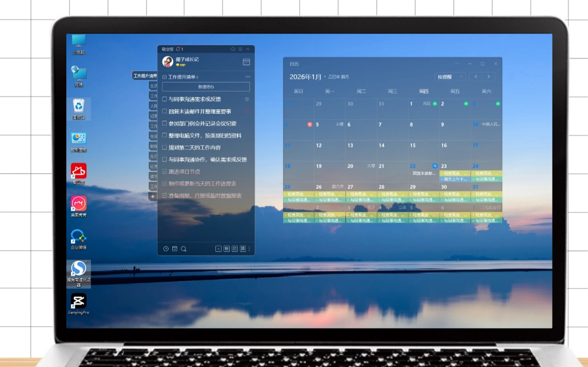Uncheck completed task 制作或更新当天的工作进度表
The height and width of the screenshot is (367, 588).
(x=164, y=183)
